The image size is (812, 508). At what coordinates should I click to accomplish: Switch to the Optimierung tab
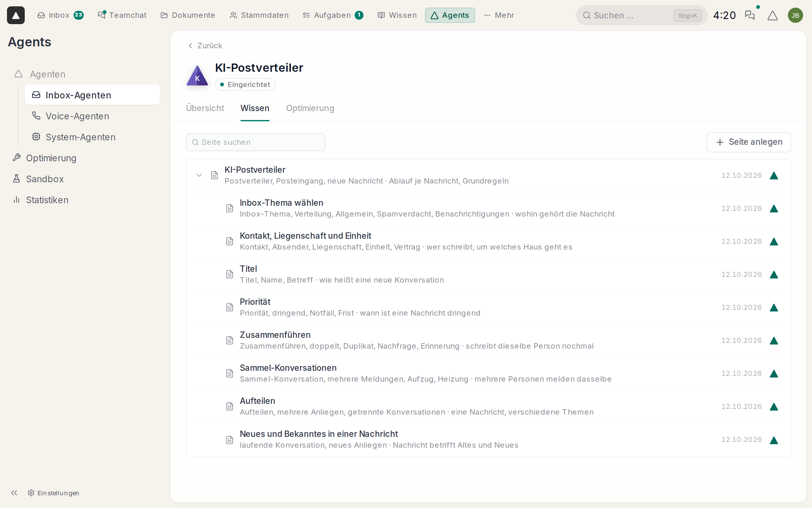click(x=310, y=108)
